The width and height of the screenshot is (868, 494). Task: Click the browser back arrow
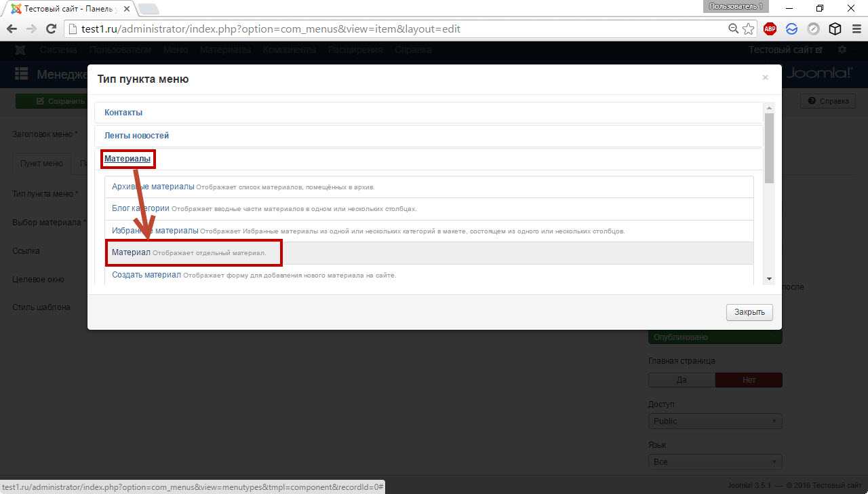[12, 29]
